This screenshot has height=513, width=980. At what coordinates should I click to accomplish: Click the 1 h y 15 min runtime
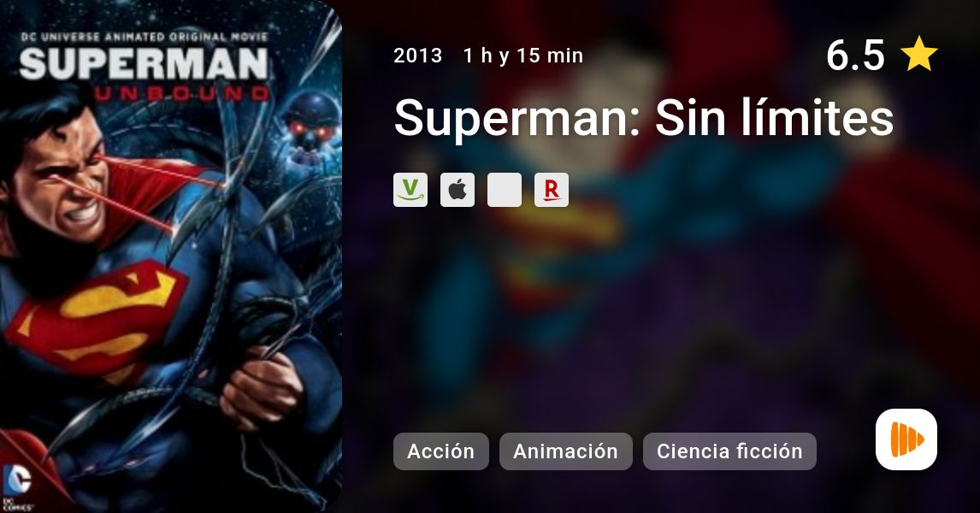point(523,56)
